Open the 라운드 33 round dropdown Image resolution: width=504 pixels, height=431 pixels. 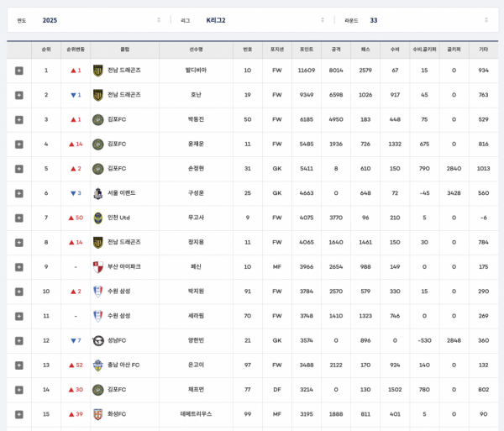tap(416, 20)
